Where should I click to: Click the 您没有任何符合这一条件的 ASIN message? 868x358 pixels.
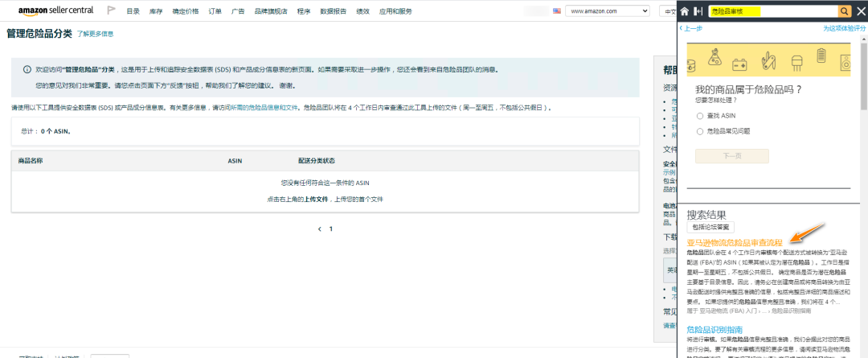(325, 183)
